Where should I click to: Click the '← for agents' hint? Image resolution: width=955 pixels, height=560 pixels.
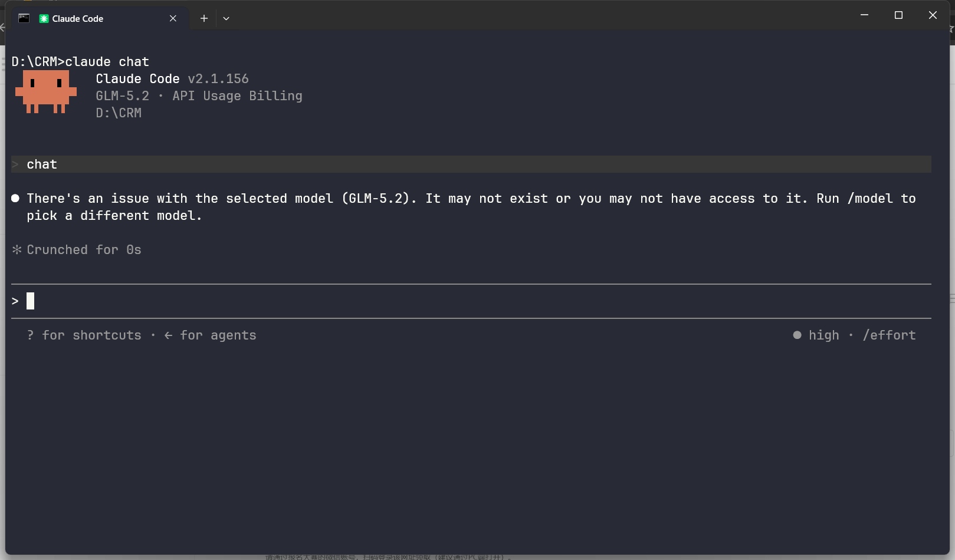tap(210, 335)
